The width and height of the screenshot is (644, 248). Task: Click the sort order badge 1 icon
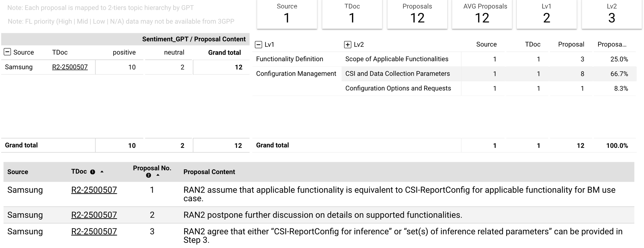coord(93,172)
